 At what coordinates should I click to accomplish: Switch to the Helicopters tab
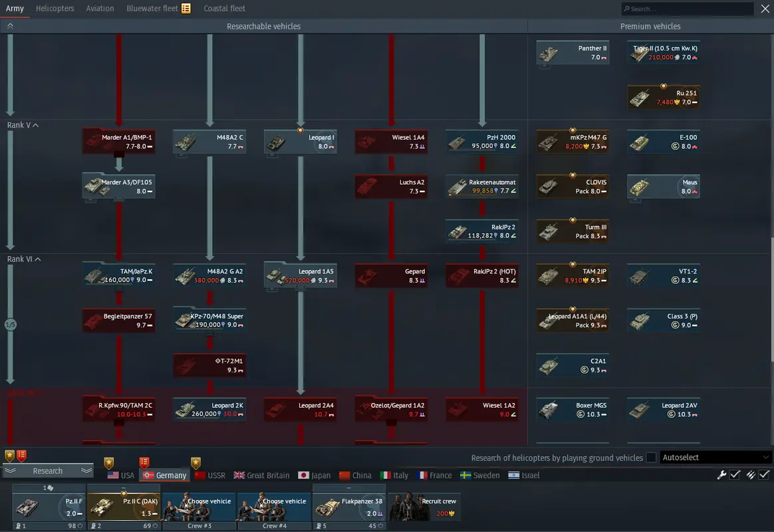tap(55, 9)
